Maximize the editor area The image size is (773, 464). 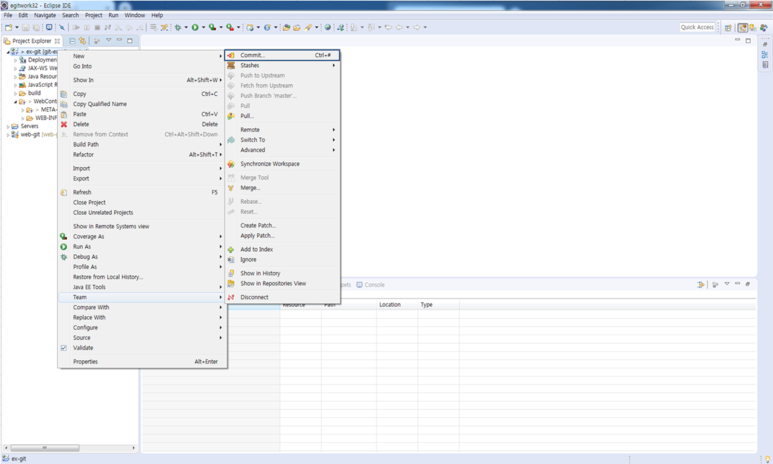(x=748, y=40)
